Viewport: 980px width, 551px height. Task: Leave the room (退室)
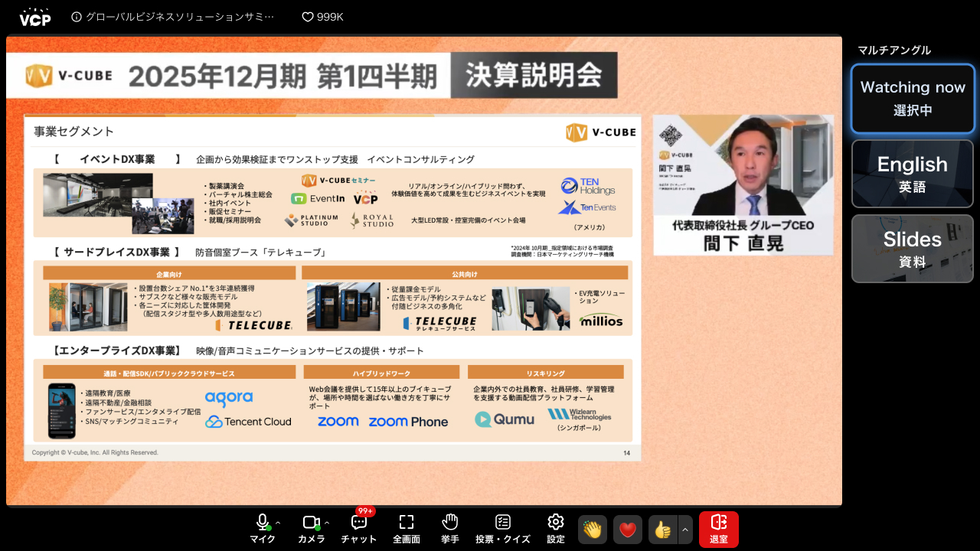719,530
